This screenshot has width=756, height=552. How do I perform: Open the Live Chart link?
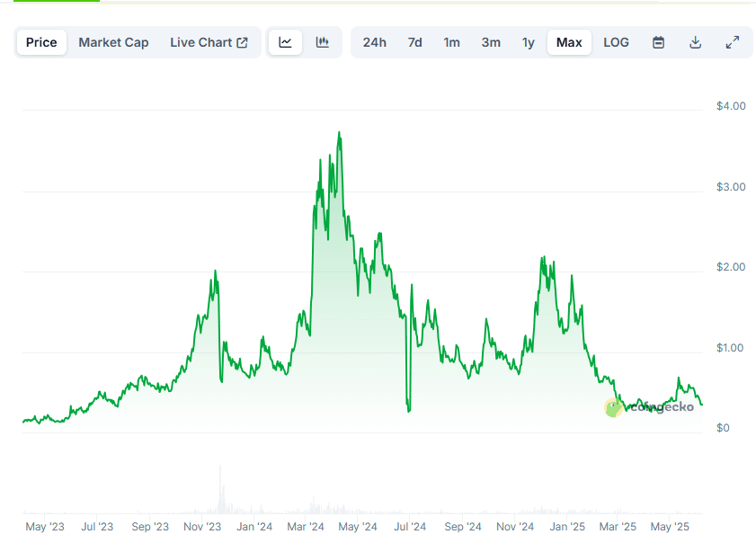point(209,42)
